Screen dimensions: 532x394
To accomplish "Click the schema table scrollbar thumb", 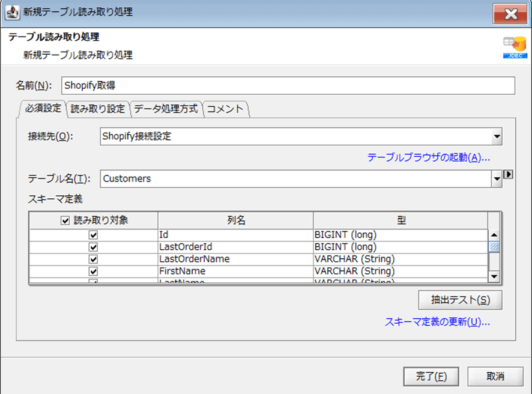I will point(494,247).
